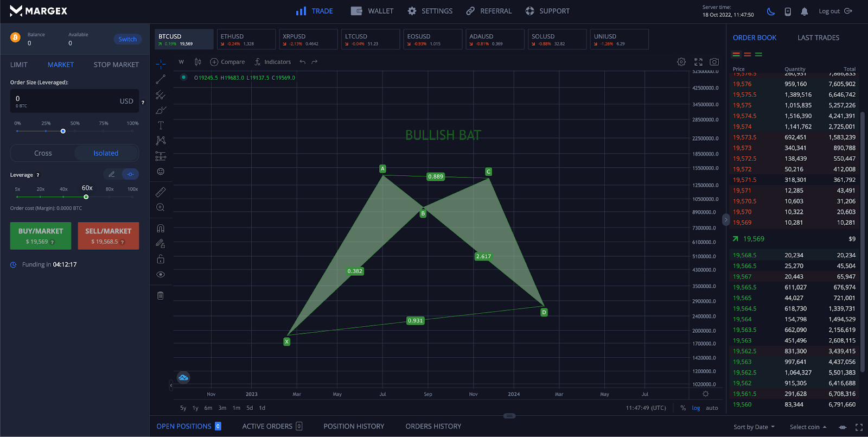Toggle dark mode moon icon
Viewport: 868px width, 437px height.
pyautogui.click(x=771, y=11)
